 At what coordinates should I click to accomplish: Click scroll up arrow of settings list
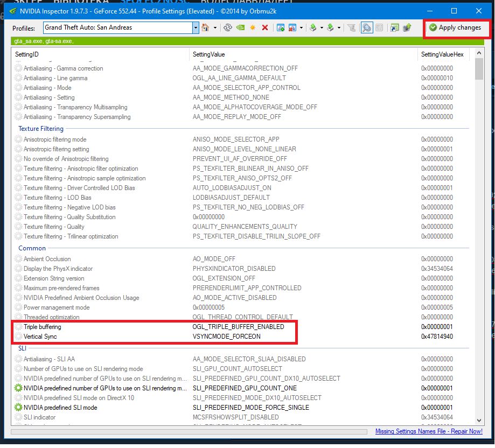click(479, 53)
